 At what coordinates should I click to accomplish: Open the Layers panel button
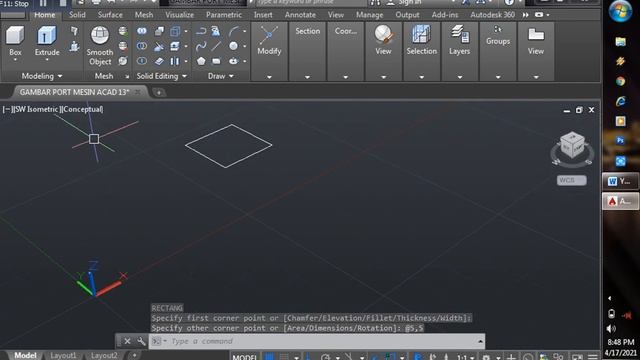click(x=460, y=51)
